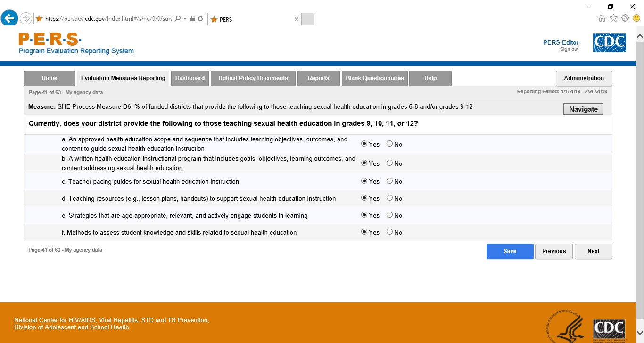Sign out of PERS
The image size is (644, 343).
click(x=569, y=49)
